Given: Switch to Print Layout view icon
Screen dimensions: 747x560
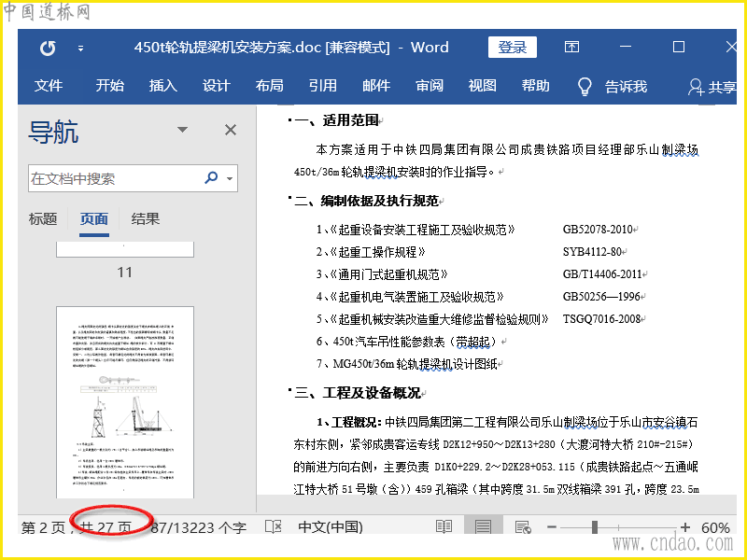Looking at the screenshot, I should coord(483,526).
